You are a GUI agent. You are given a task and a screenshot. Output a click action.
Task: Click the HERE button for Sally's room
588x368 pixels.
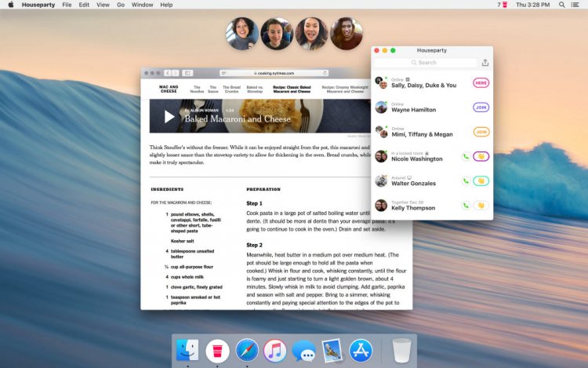[481, 83]
